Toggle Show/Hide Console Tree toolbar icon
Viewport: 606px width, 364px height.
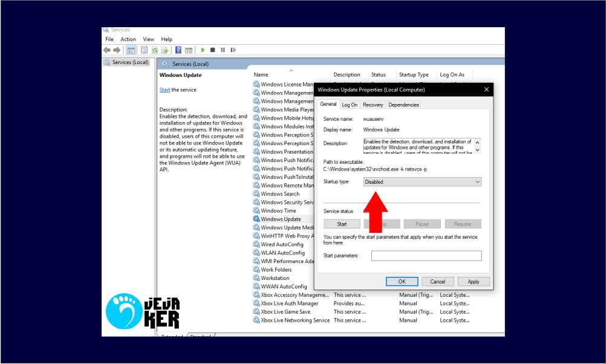[131, 50]
